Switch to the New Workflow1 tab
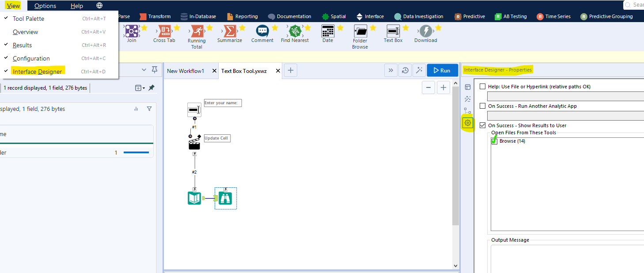The image size is (644, 273). [186, 70]
